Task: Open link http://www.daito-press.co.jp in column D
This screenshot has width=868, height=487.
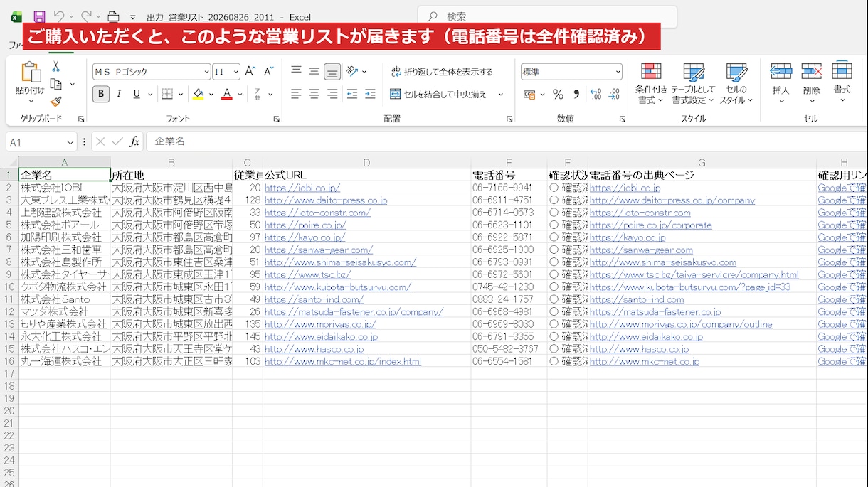Action: point(326,200)
